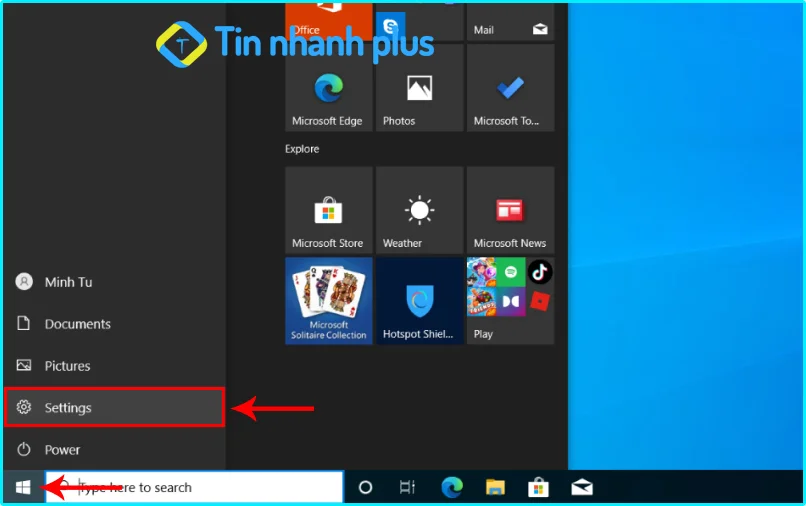The width and height of the screenshot is (806, 506).
Task: Open the Office tile
Action: pyautogui.click(x=328, y=22)
